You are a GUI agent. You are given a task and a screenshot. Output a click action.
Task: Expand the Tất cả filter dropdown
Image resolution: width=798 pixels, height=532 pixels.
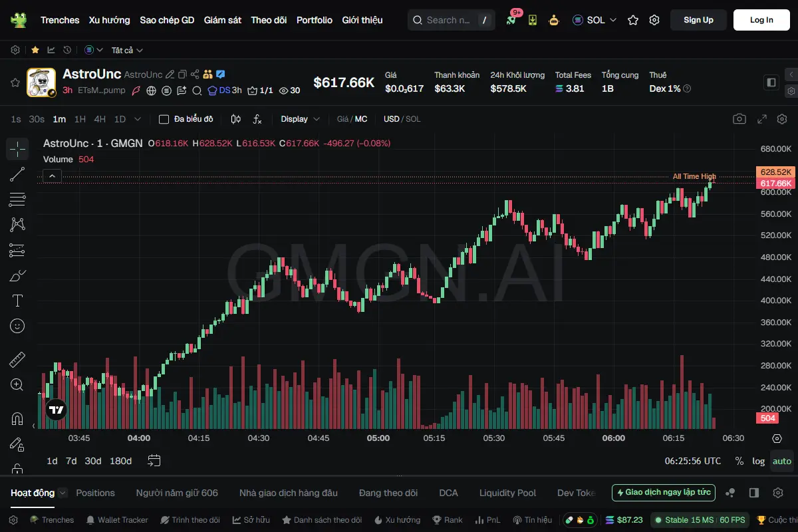(x=127, y=50)
